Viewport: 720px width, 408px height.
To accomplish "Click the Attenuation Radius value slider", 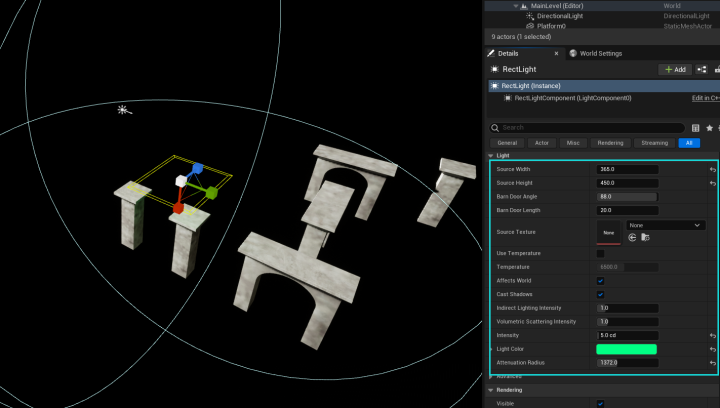I will click(627, 363).
